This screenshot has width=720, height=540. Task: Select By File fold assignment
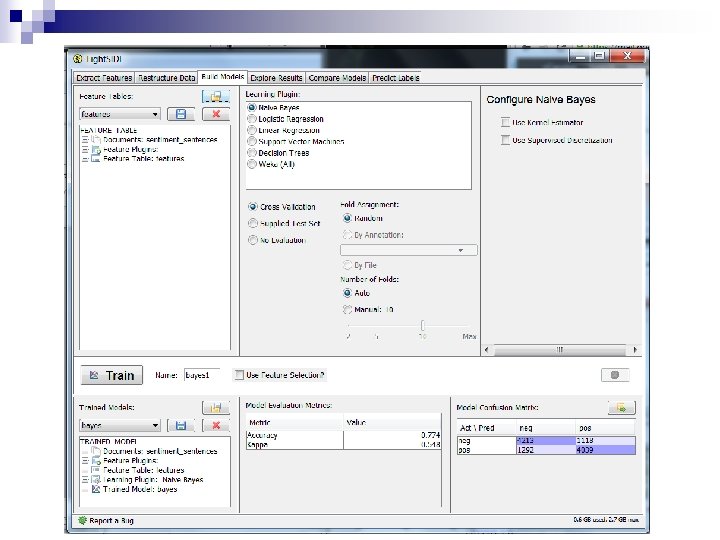347,265
